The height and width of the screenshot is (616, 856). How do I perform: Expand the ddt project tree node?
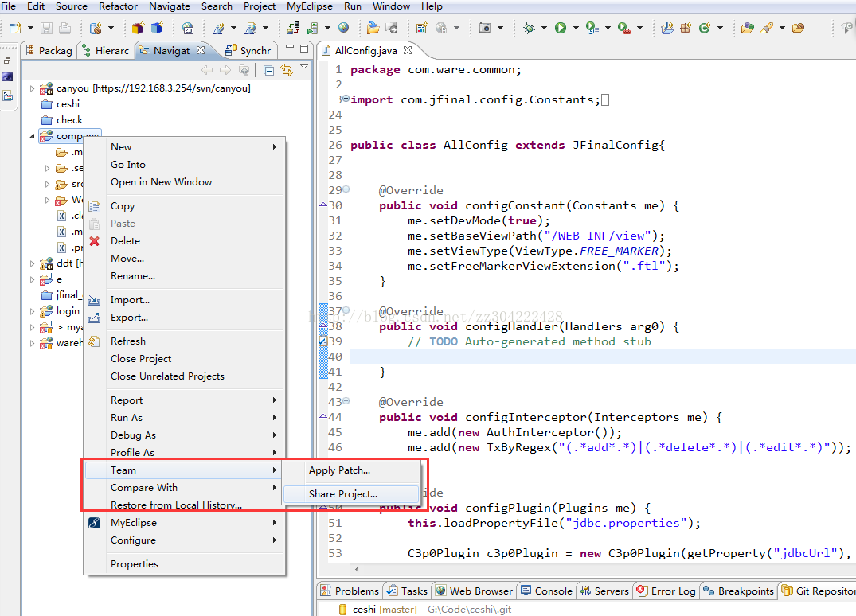[x=32, y=263]
